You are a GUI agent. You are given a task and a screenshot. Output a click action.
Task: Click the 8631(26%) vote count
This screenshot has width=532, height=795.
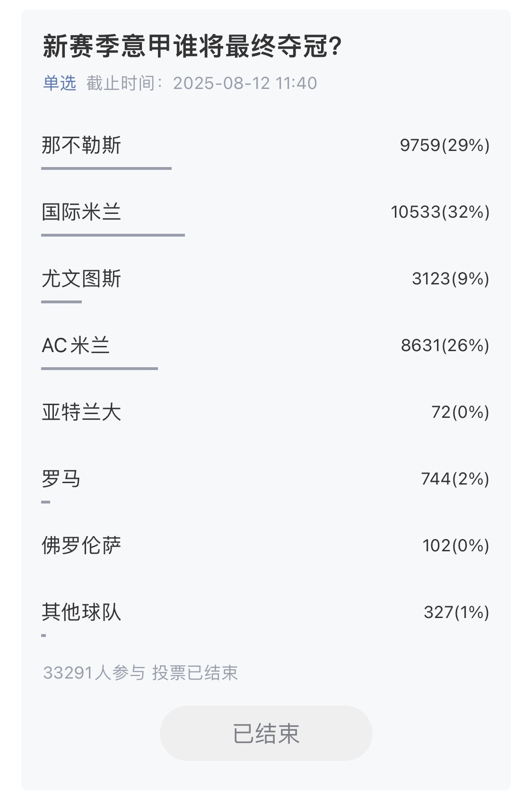pos(445,345)
